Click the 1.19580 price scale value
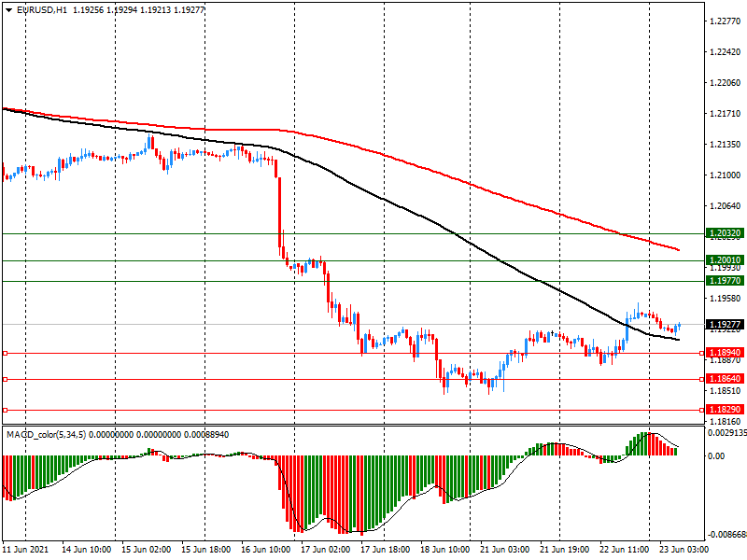Image resolution: width=747 pixels, height=560 pixels. point(726,298)
